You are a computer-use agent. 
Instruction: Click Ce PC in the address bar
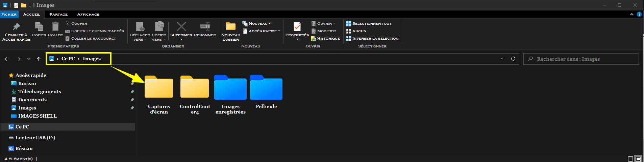pos(68,59)
